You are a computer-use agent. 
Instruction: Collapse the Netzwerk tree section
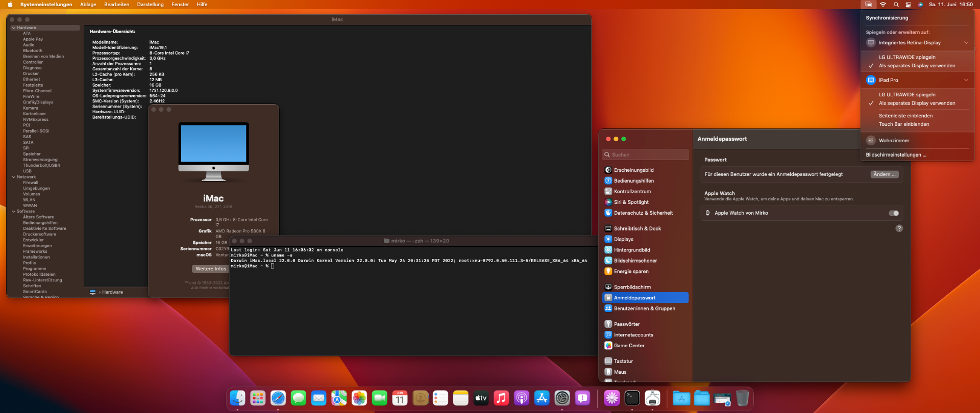click(14, 177)
